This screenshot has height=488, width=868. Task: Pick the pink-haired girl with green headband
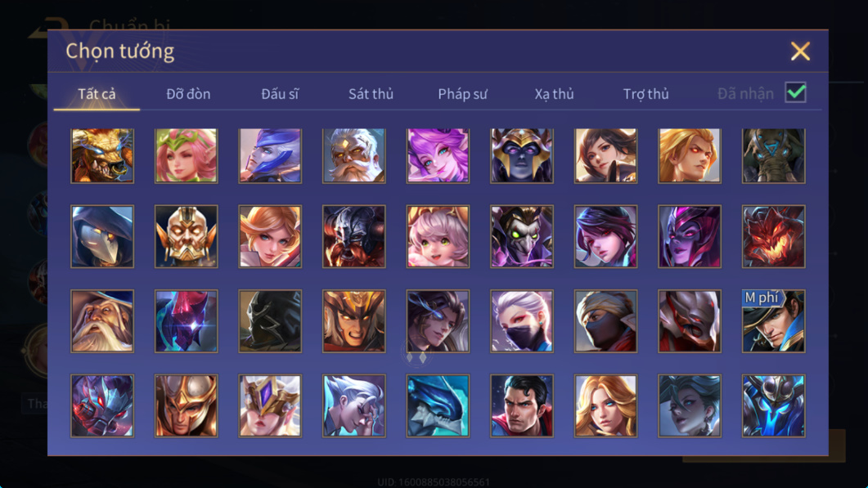click(x=186, y=155)
